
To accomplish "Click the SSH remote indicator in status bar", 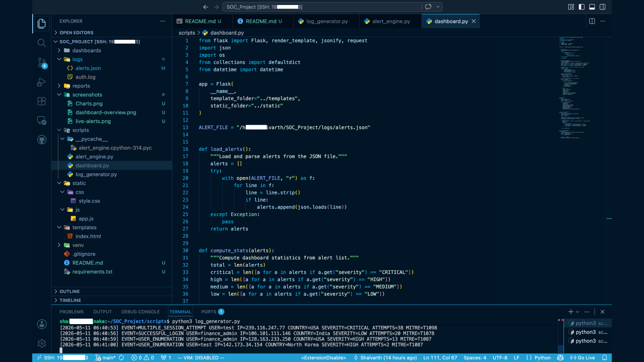I will (62, 358).
